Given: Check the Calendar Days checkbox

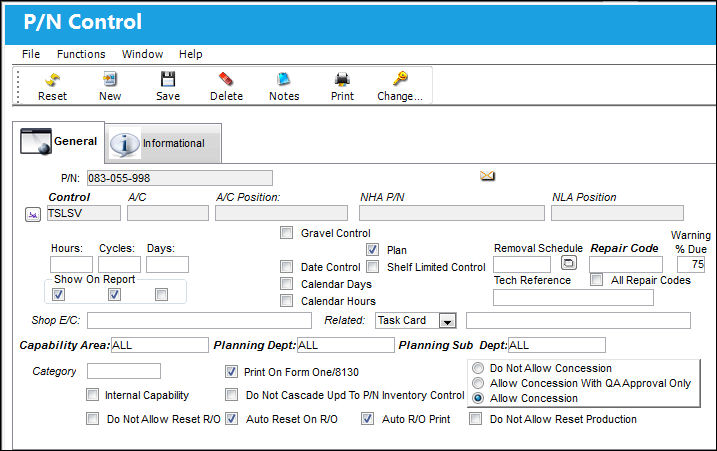Looking at the screenshot, I should pyautogui.click(x=286, y=284).
